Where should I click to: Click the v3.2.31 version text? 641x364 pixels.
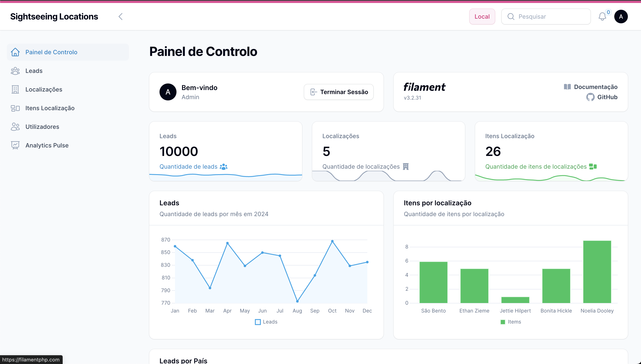[x=412, y=98]
